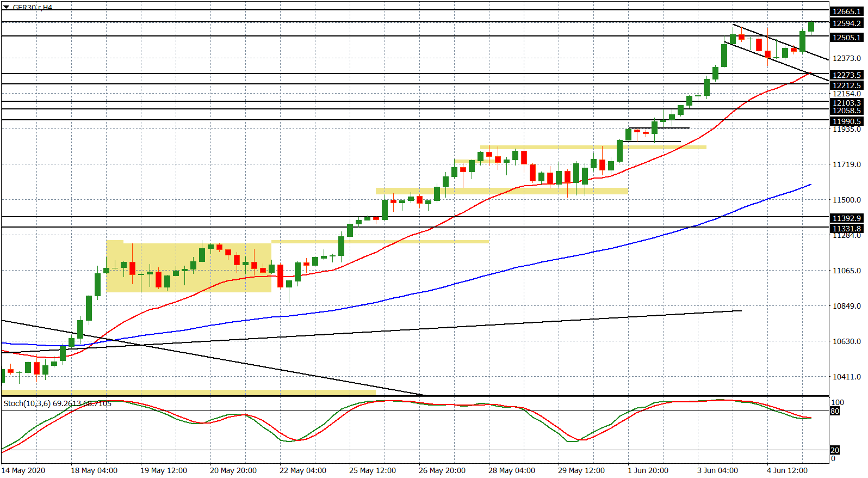This screenshot has height=478, width=868.
Task: Click the 12212.5 horizontal line label
Action: 847,85
